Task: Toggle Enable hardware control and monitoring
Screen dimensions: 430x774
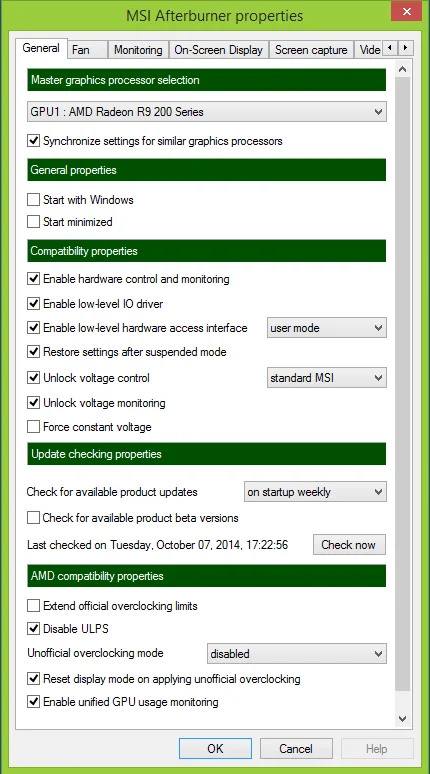Action: (34, 279)
